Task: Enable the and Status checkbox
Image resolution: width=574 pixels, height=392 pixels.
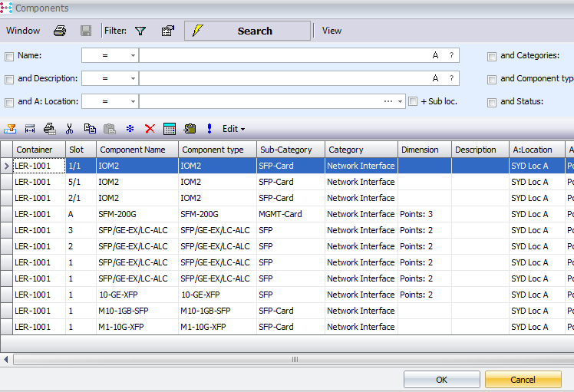Action: [492, 103]
